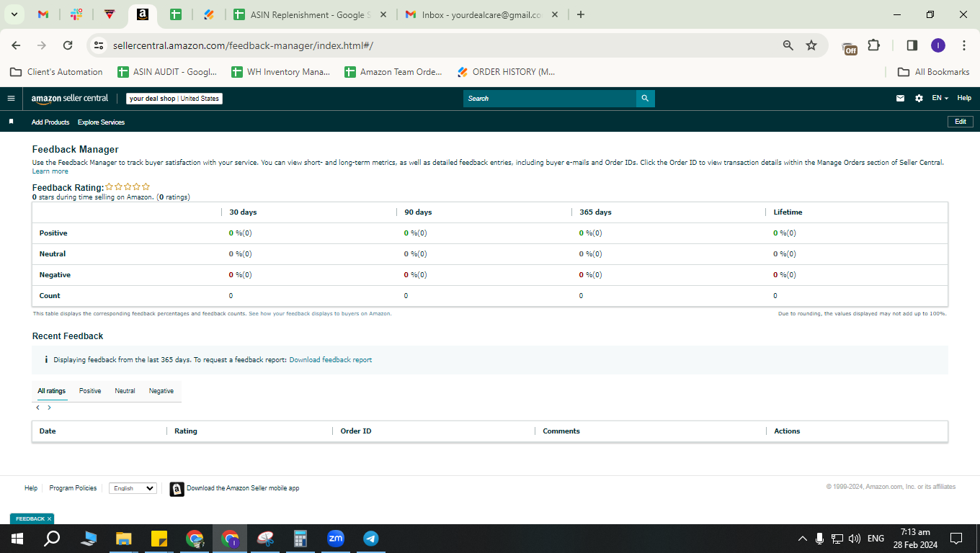Click the Add Products menu link
The height and width of the screenshot is (553, 980).
click(50, 122)
